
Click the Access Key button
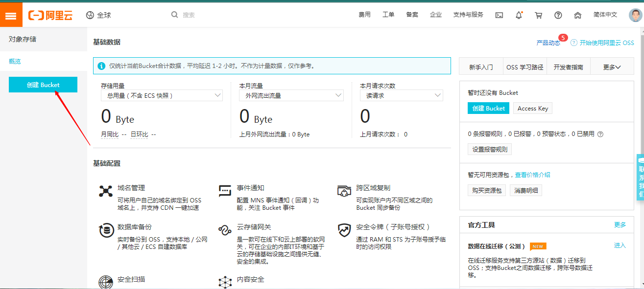(x=533, y=109)
